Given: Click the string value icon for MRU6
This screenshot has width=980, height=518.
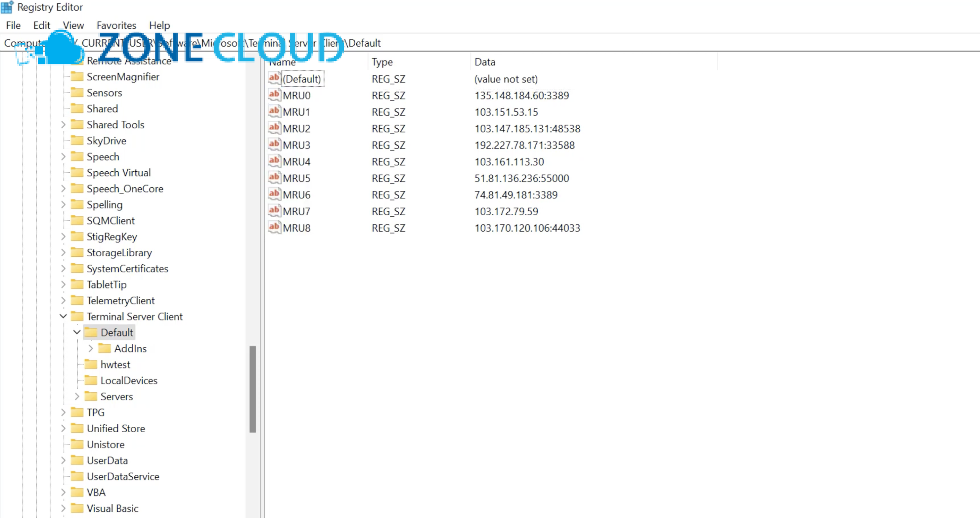Looking at the screenshot, I should [x=274, y=194].
